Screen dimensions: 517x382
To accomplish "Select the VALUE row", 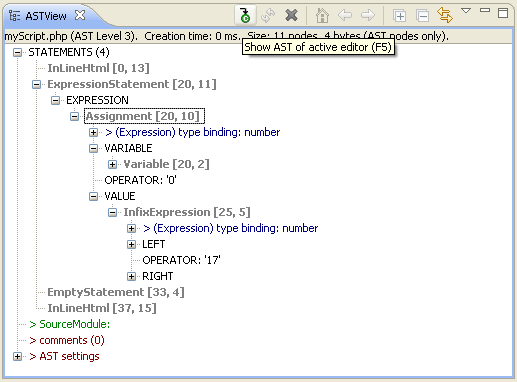I will click(120, 196).
